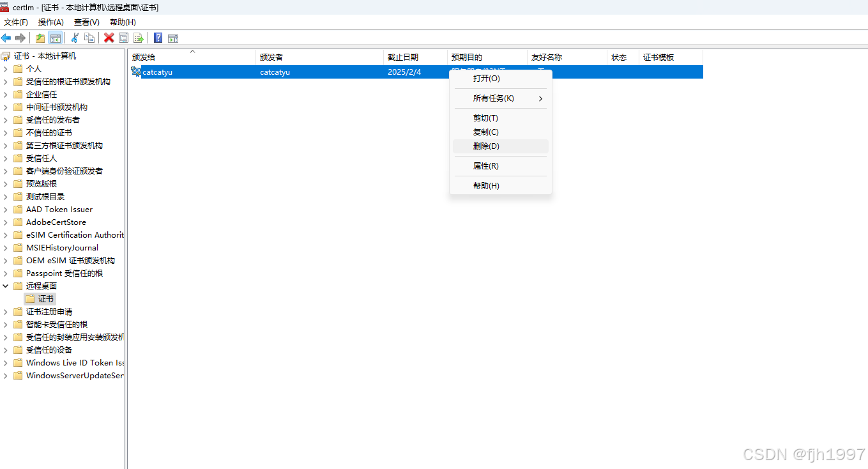
Task: Sort by the 证书模板 column header
Action: coord(671,58)
